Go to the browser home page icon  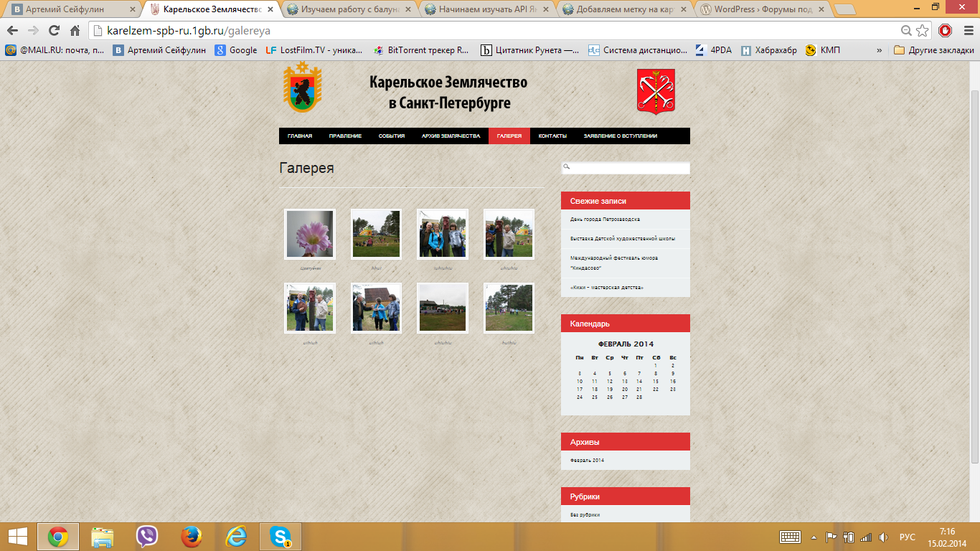tap(75, 31)
